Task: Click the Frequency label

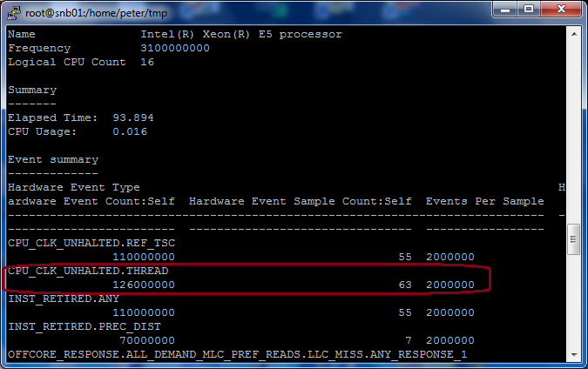Action: (39, 49)
